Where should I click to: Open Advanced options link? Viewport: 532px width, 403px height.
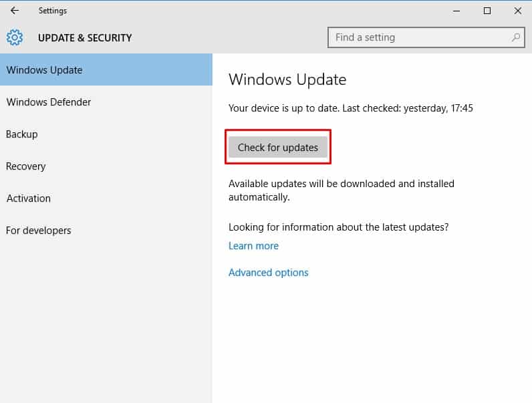[x=268, y=273]
